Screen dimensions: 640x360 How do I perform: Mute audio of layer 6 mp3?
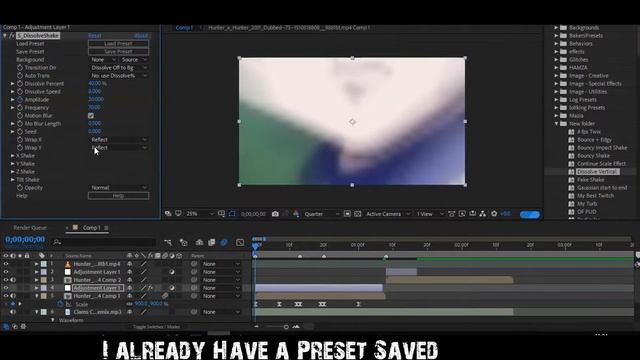[13, 312]
